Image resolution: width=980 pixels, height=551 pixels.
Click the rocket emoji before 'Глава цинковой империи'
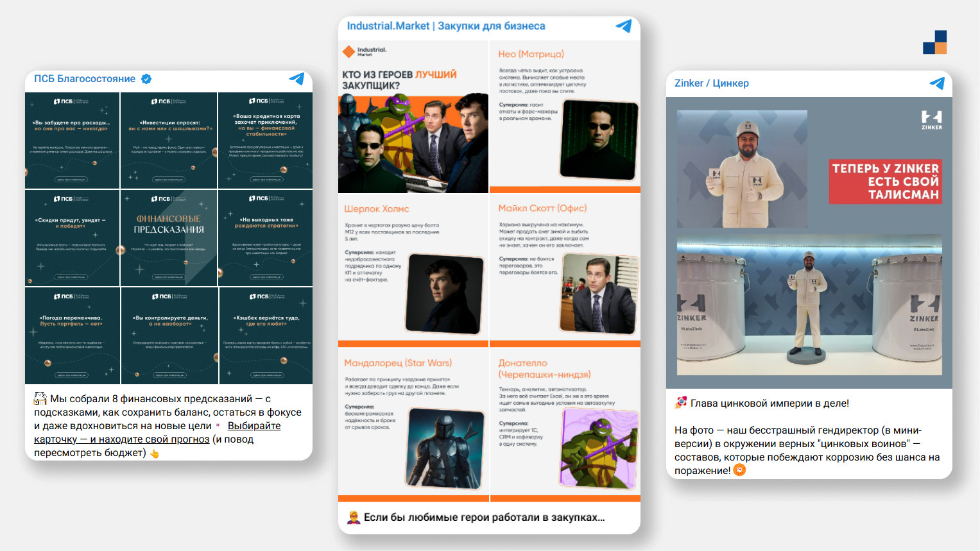pyautogui.click(x=681, y=403)
